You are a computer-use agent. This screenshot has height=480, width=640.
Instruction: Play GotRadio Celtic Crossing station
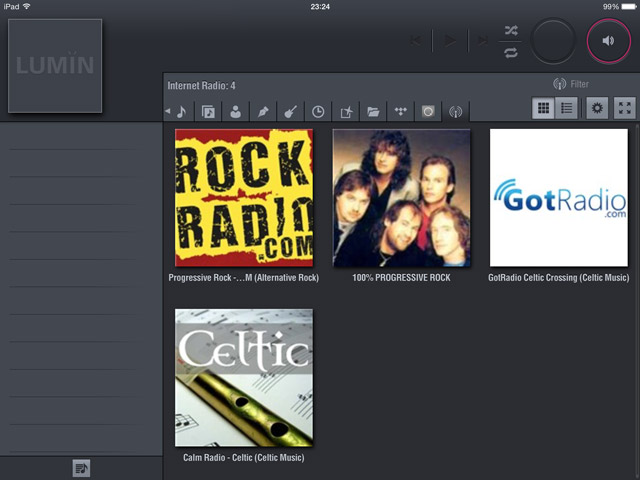558,197
